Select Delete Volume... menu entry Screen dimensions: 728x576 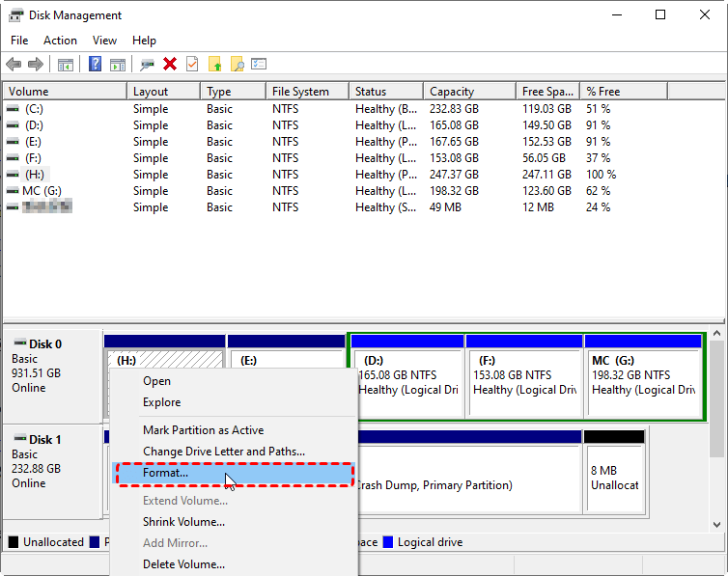183,564
